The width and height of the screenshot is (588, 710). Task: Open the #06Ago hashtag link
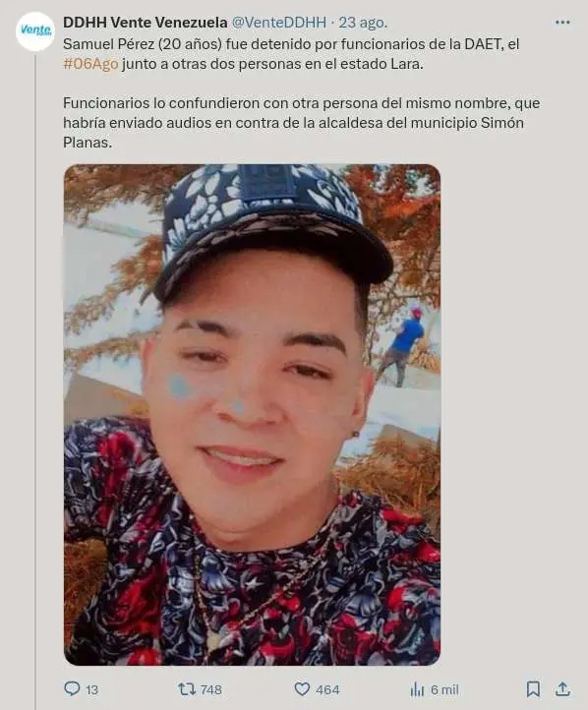point(90,64)
